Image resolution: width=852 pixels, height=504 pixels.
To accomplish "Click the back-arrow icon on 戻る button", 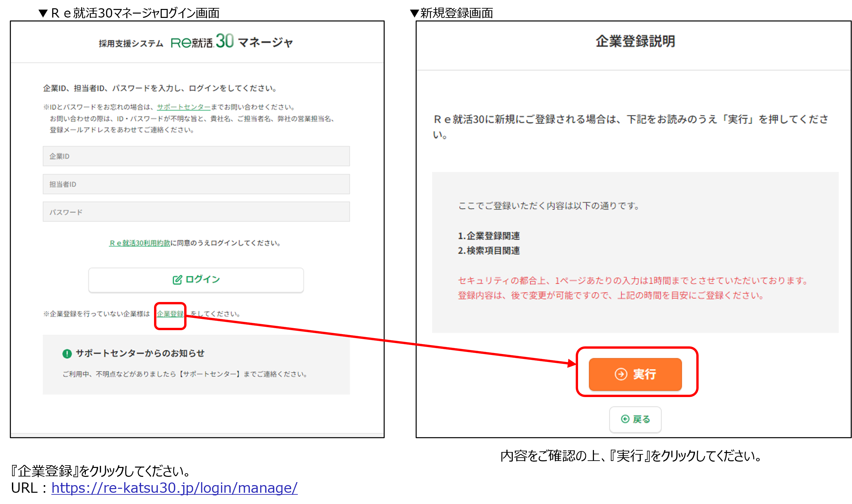I will [625, 419].
